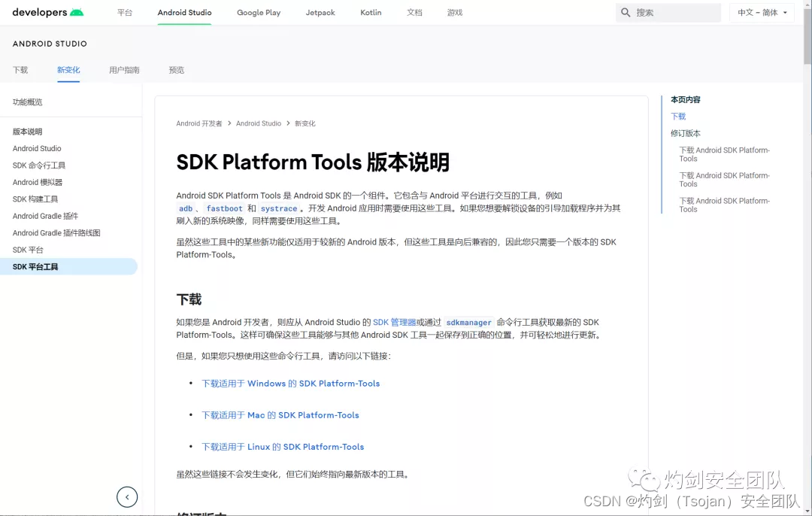812x516 pixels.
Task: Click the fastboot code term
Action: click(x=224, y=208)
